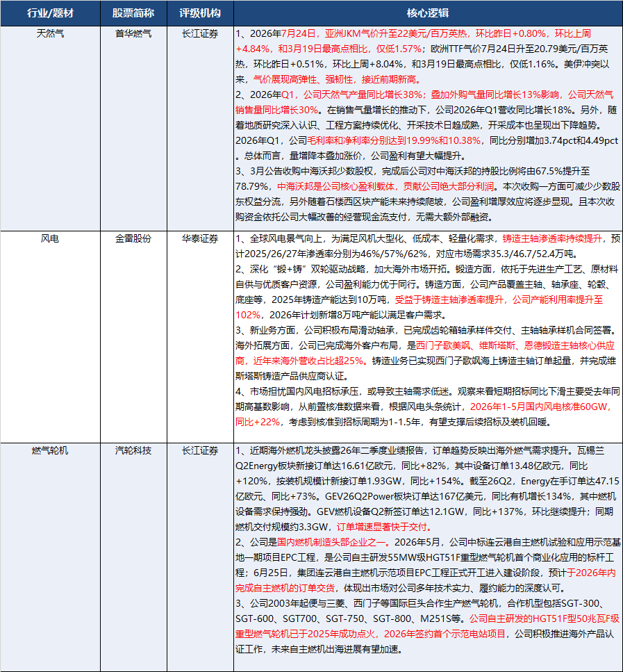Click the line starting 2、深化“锻+铸”双轮驱动战略
Screen dimensions: 623x672
point(426,269)
